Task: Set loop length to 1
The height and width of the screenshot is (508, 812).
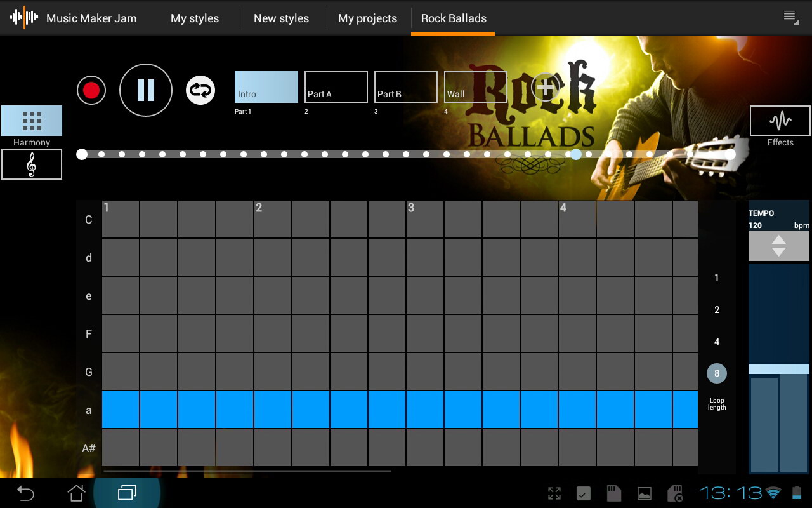Action: (x=717, y=278)
